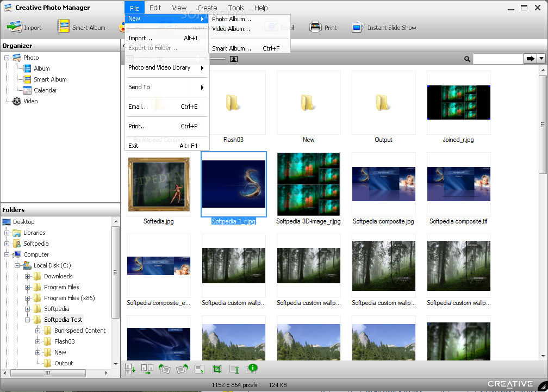Select the Crop tool
The image size is (548, 392).
click(217, 369)
